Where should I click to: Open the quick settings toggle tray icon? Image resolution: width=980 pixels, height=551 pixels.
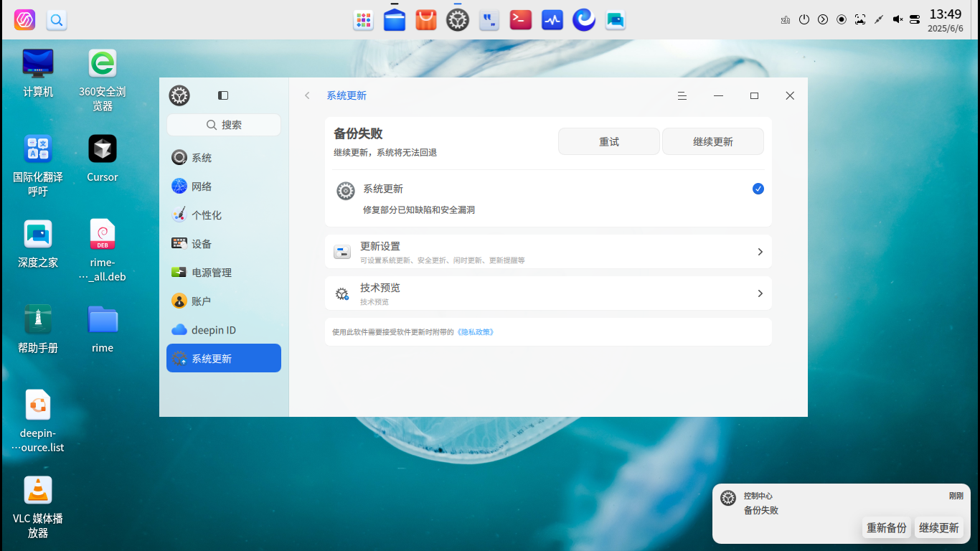tap(915, 19)
